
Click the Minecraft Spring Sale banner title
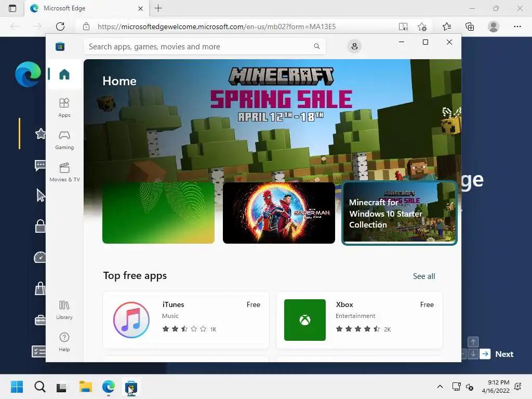tap(281, 95)
